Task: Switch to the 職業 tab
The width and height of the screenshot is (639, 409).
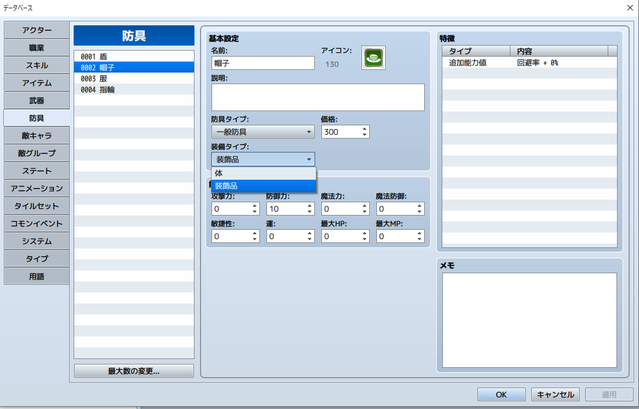Action: pos(37,48)
